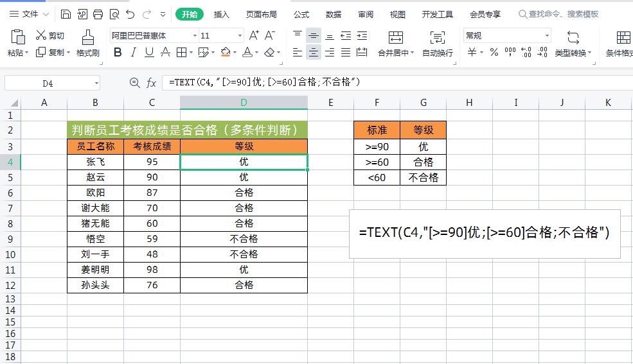Screen dimensions: 633x364
Task: Apply the fill color bucket
Action: (226, 52)
